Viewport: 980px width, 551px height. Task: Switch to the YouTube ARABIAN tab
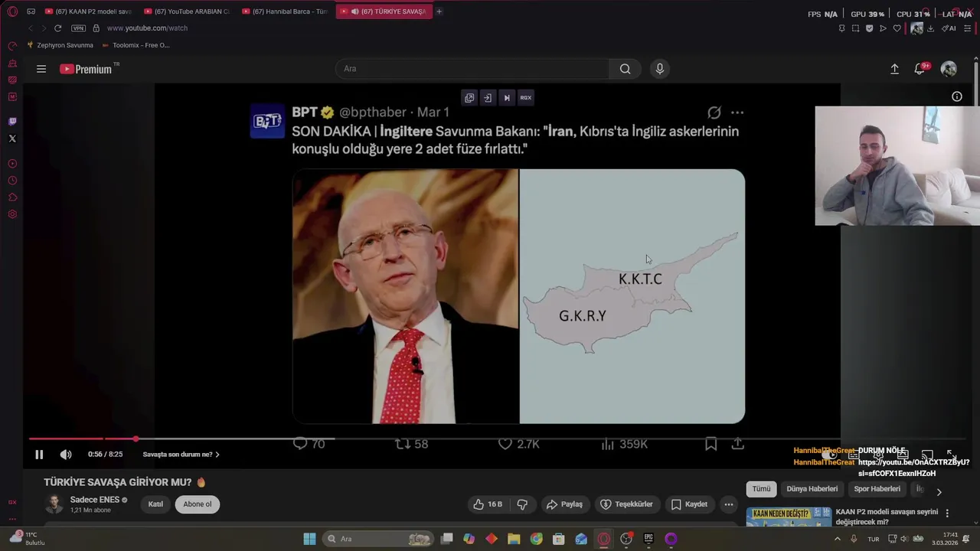pyautogui.click(x=187, y=11)
